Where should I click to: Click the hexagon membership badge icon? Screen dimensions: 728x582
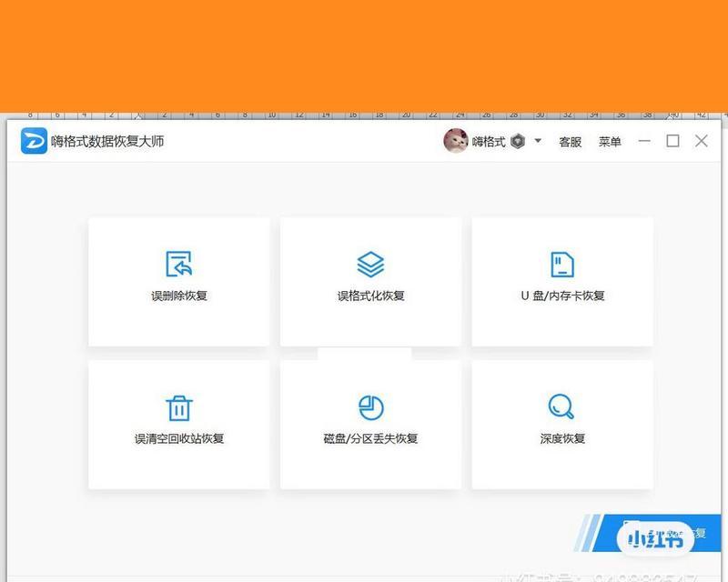point(518,141)
